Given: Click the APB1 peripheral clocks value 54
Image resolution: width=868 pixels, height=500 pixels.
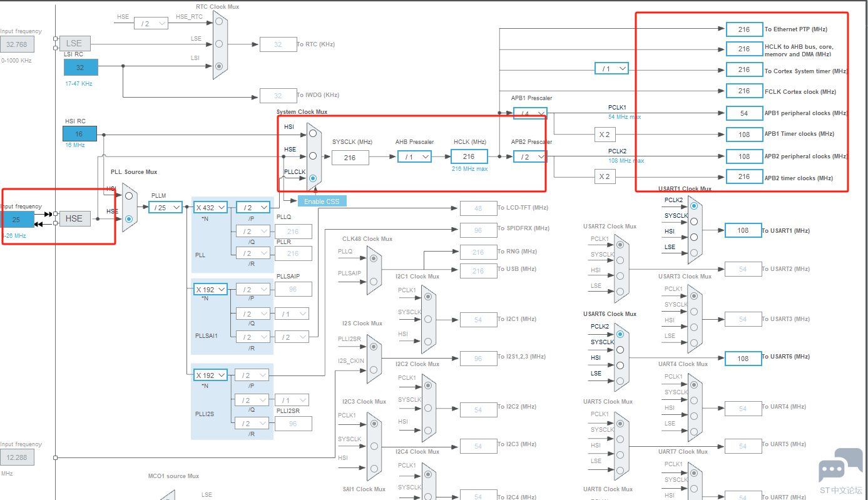Looking at the screenshot, I should 744,113.
